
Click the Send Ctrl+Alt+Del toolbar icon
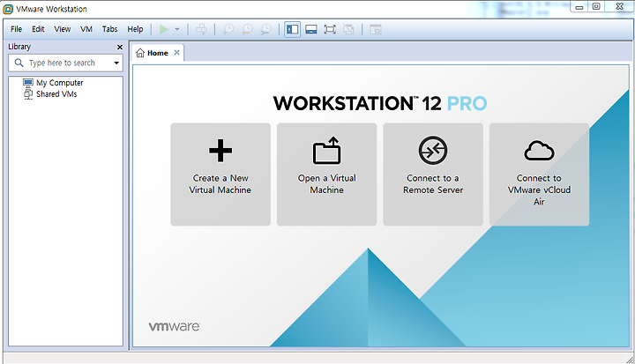[201, 29]
